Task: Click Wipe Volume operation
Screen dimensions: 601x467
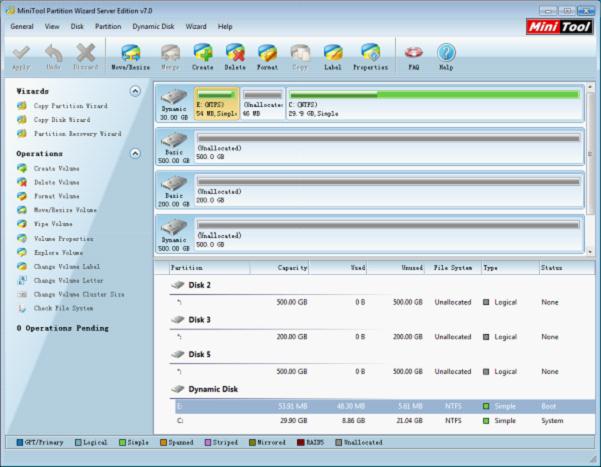Action: coord(53,224)
